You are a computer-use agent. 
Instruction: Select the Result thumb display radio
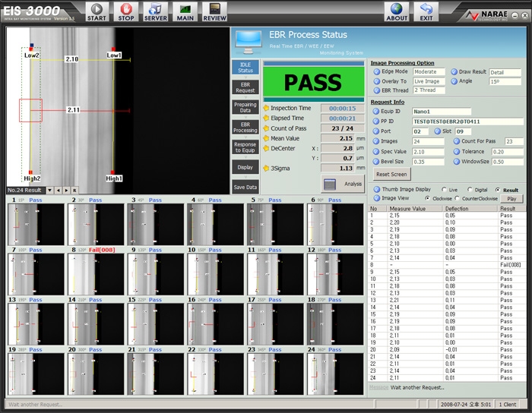click(x=498, y=190)
